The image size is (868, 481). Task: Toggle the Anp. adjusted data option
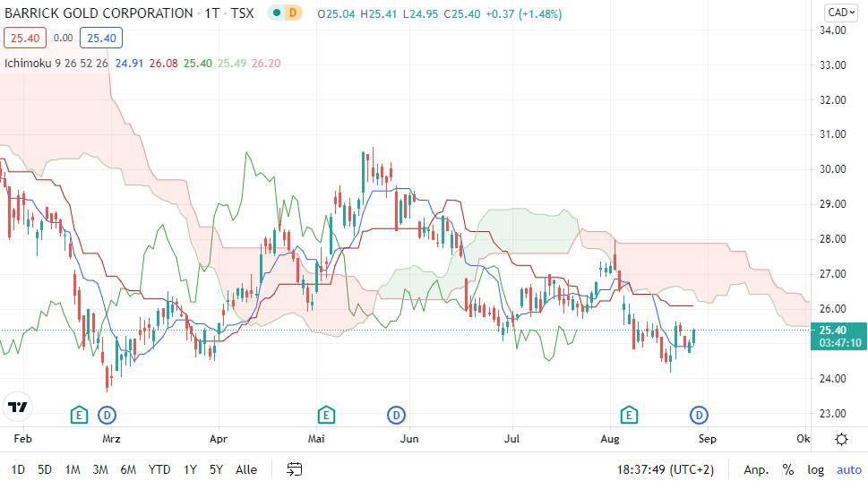tap(756, 470)
